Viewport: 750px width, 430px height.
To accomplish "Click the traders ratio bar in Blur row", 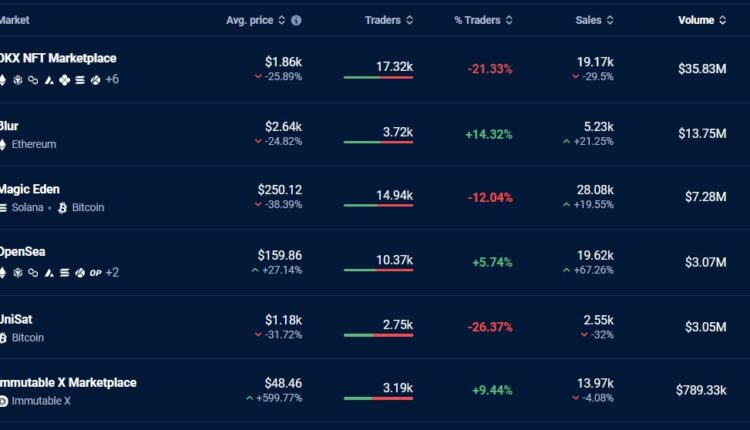I will tap(378, 142).
